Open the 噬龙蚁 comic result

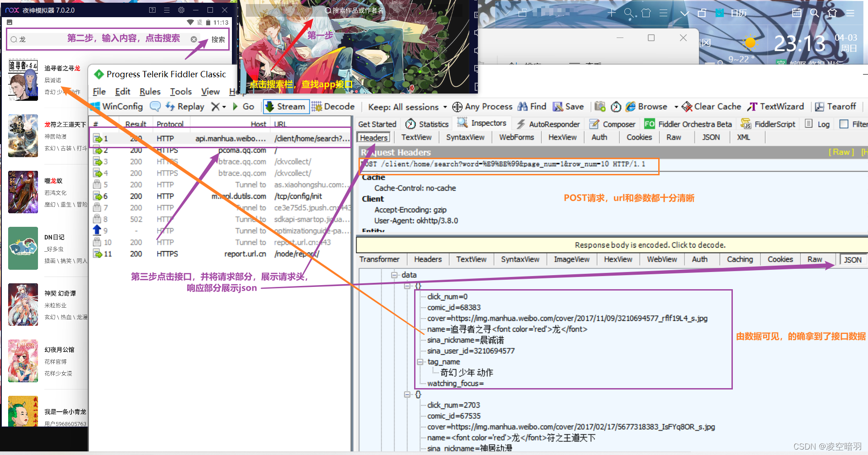tap(47, 192)
